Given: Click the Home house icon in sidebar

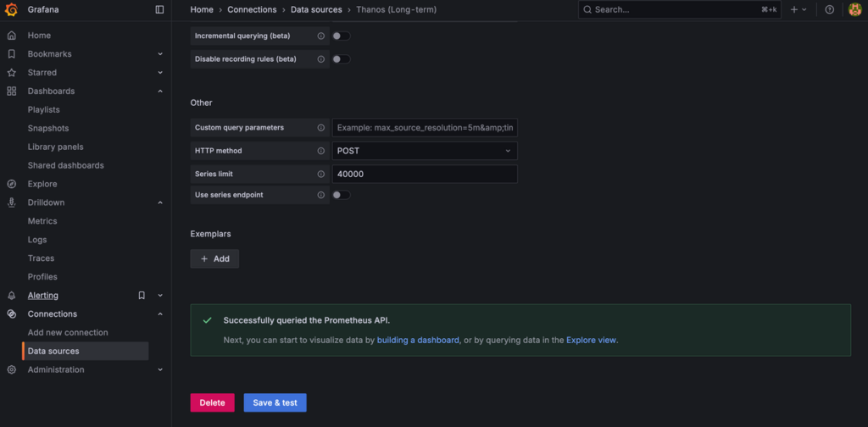Looking at the screenshot, I should click(x=11, y=36).
